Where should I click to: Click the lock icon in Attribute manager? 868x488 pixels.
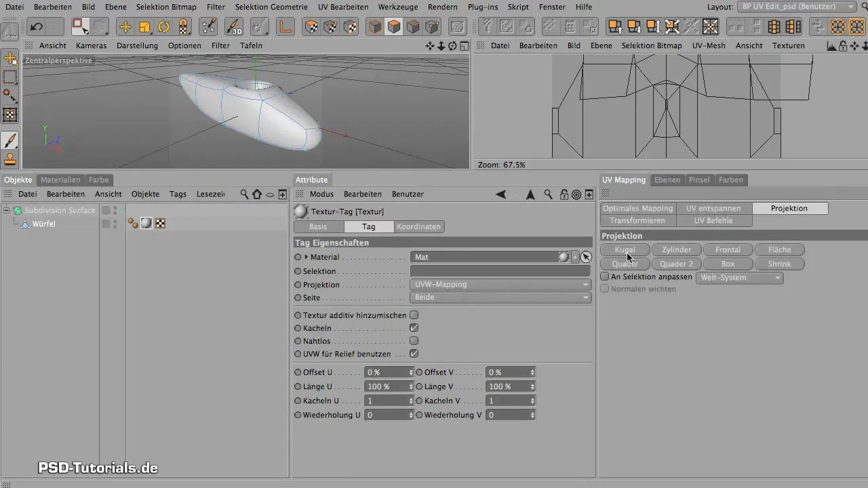[564, 195]
